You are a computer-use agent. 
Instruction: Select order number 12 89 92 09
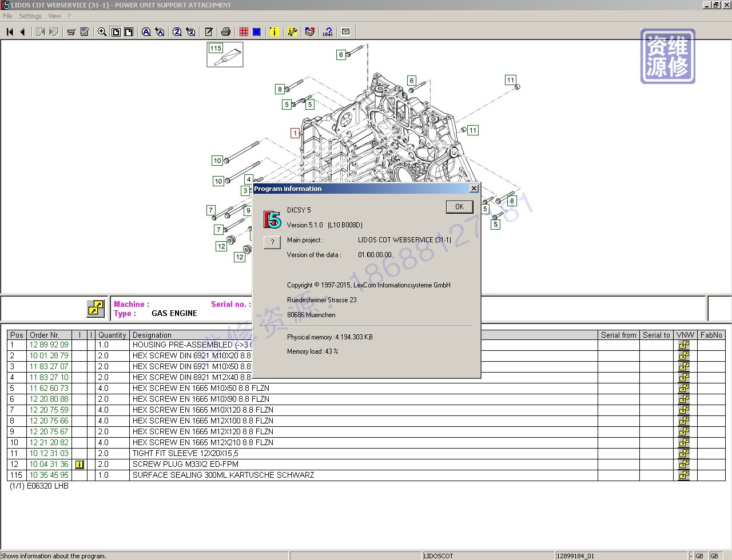click(49, 345)
